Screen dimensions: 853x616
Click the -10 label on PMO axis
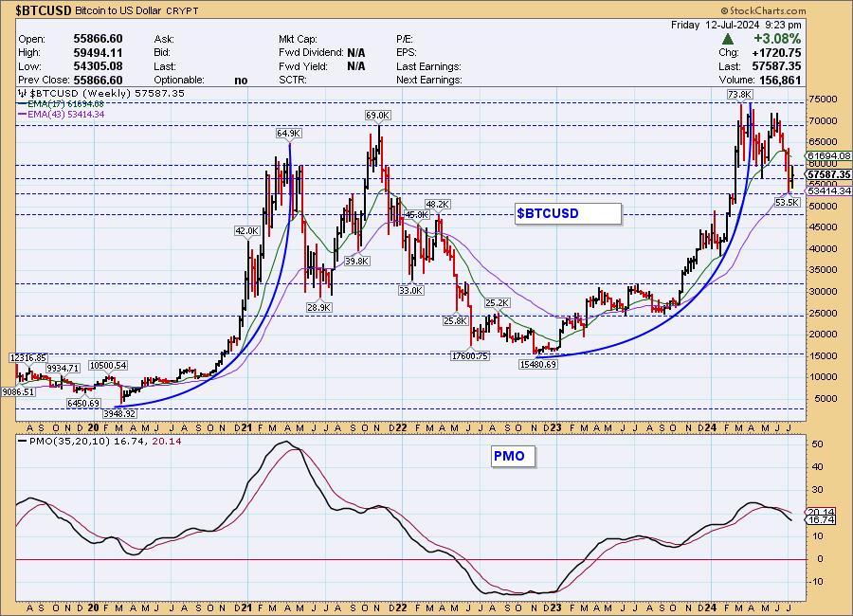coord(815,582)
